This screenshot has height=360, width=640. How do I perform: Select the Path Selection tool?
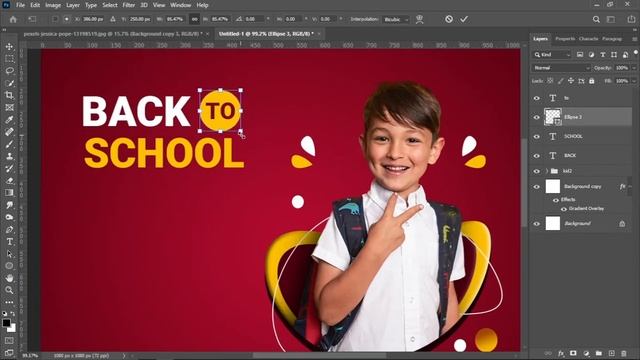coord(9,254)
